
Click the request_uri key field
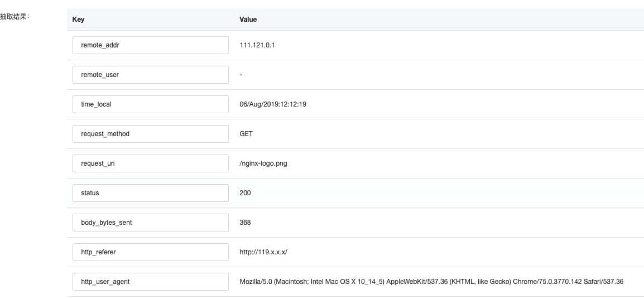point(150,163)
